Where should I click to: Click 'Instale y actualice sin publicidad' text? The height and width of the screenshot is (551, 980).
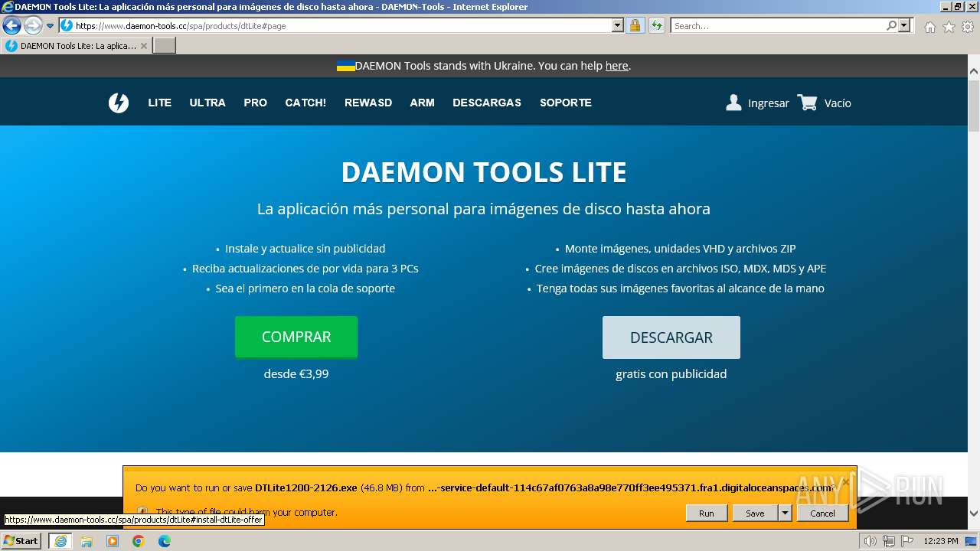click(x=305, y=249)
